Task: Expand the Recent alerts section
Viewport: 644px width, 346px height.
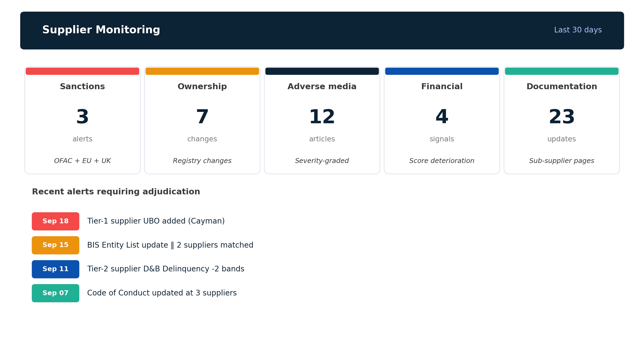Action: (116, 191)
